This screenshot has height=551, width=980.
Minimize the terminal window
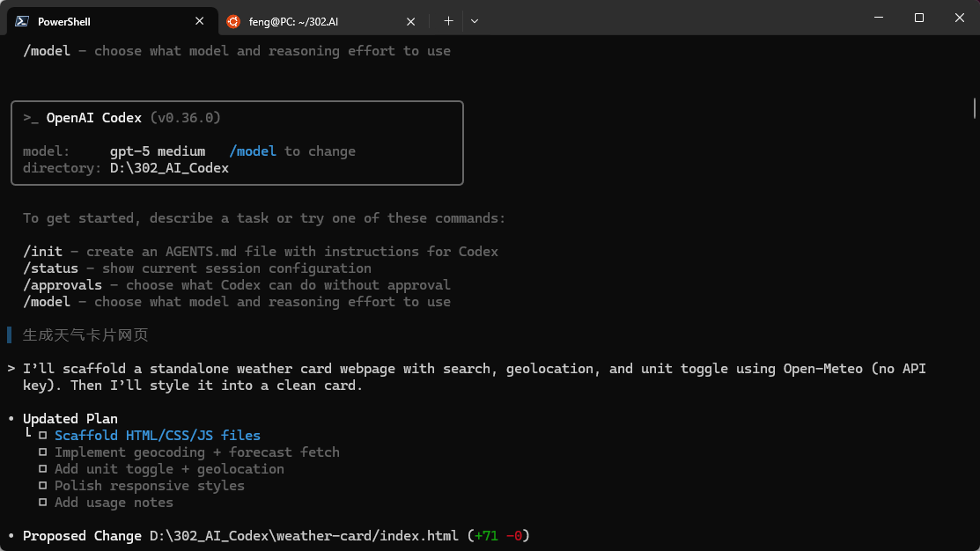click(x=879, y=18)
